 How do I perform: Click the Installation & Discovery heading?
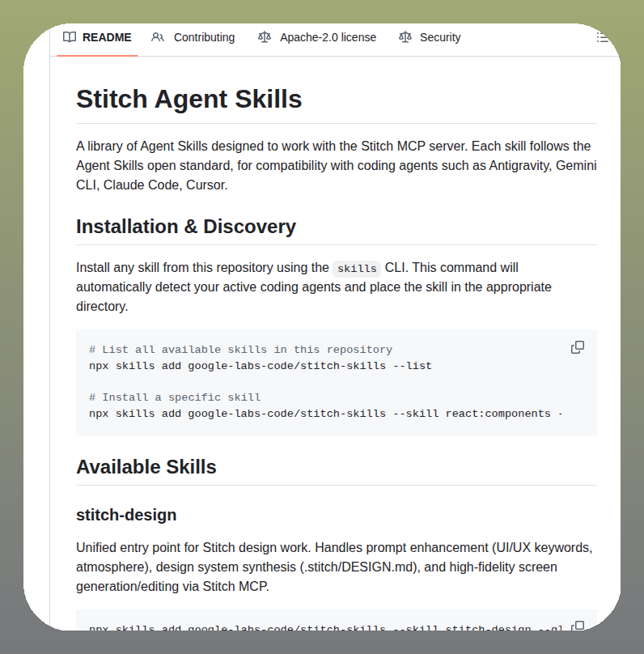tap(186, 227)
